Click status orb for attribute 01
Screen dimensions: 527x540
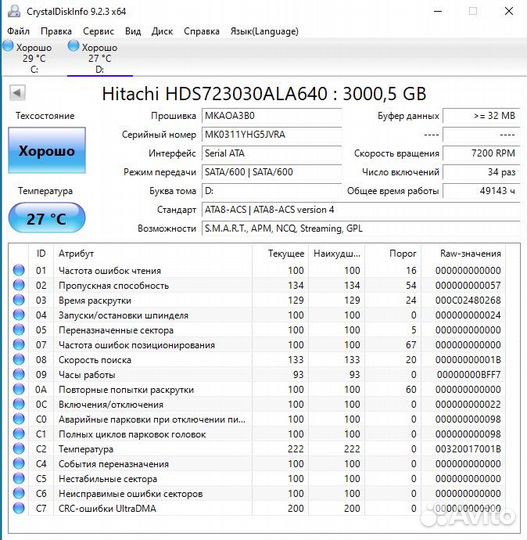[19, 270]
